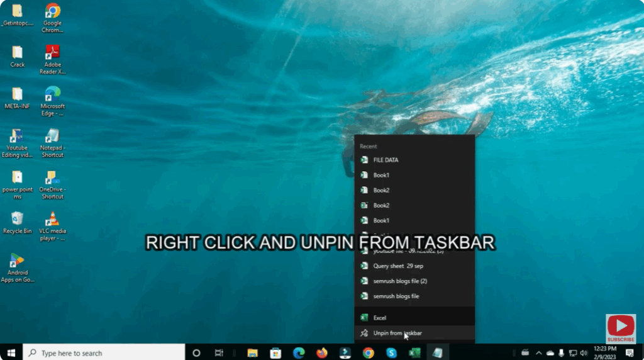This screenshot has height=360, width=644.
Task: Select the Android Apps on Google shortcut
Action: [x=17, y=268]
